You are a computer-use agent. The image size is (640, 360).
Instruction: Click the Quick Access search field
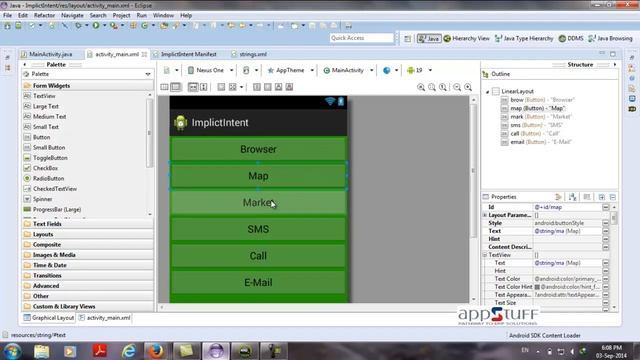tap(361, 38)
